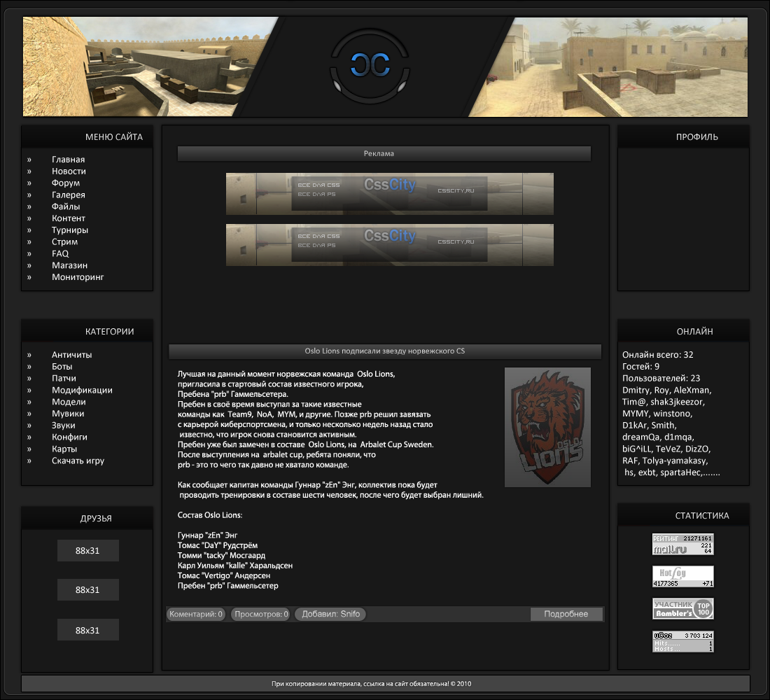The height and width of the screenshot is (700, 770).
Task: Open the Mail.ru rating counter badge
Action: (x=682, y=545)
